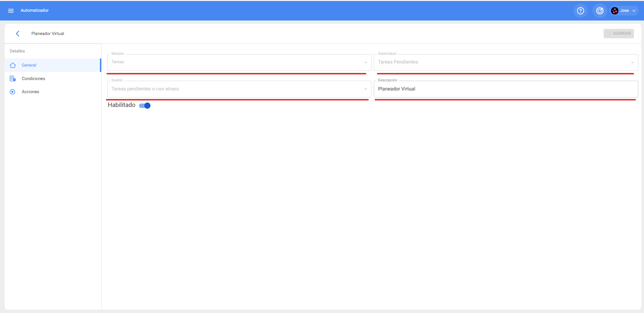Open the Jose user menu chevron
This screenshot has width=644, height=313.
pos(634,11)
